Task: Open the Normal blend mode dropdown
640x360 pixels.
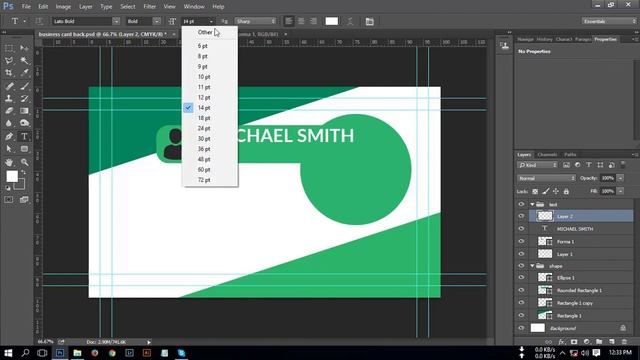Action: [x=547, y=178]
